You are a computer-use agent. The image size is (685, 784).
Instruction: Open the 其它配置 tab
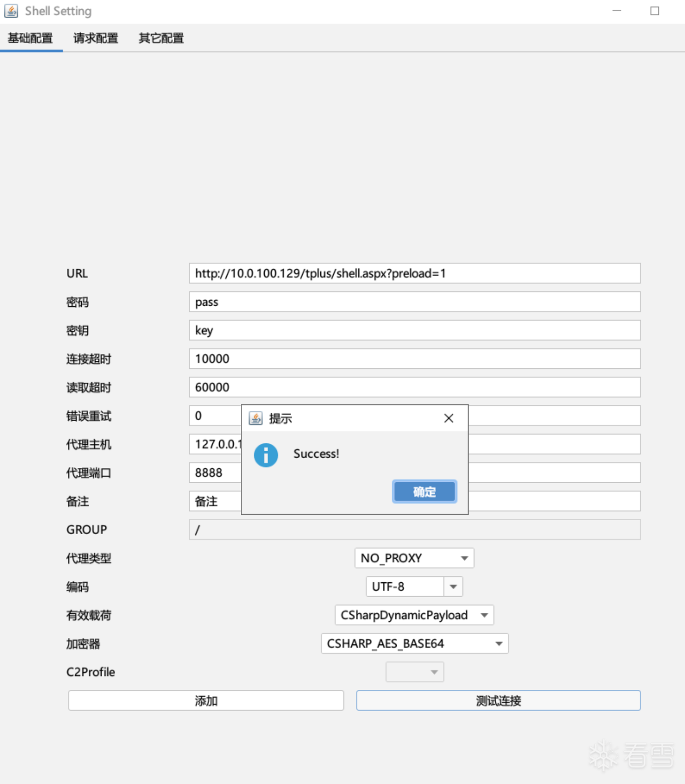(161, 38)
